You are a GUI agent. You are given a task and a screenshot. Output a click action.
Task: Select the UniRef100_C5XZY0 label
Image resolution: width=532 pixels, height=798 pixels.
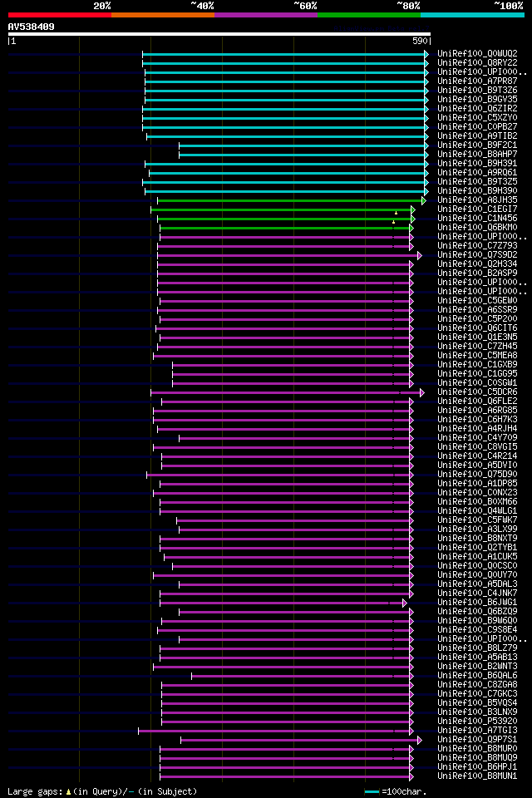coord(477,117)
